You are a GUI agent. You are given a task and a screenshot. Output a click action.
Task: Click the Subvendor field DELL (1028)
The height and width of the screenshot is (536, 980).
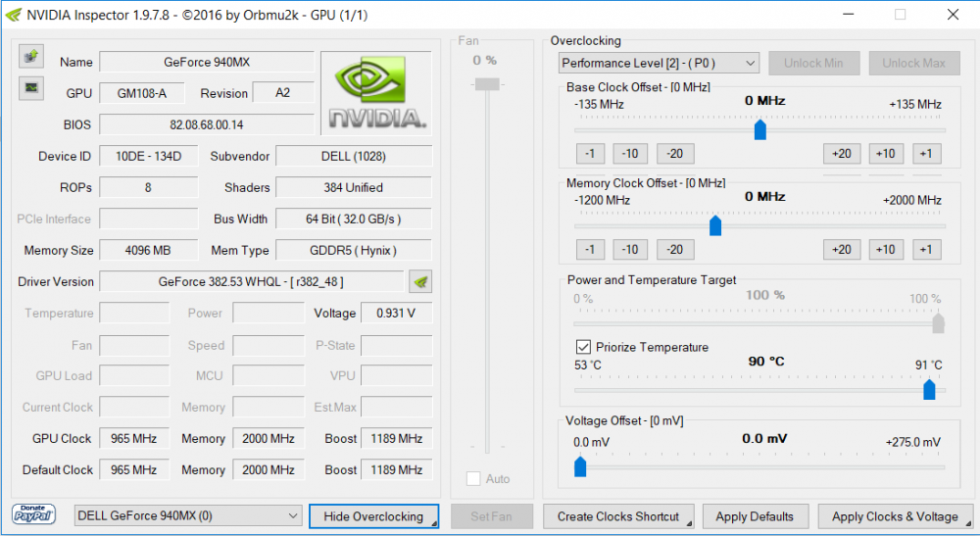tap(354, 156)
